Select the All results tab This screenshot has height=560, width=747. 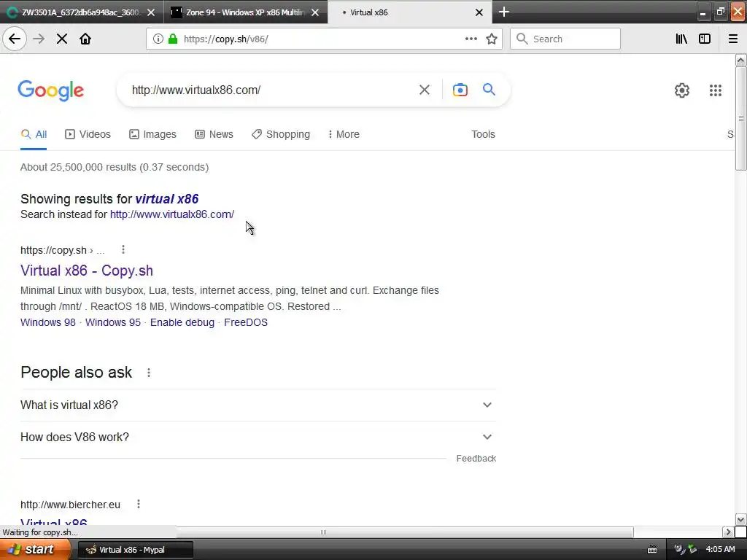pyautogui.click(x=34, y=134)
